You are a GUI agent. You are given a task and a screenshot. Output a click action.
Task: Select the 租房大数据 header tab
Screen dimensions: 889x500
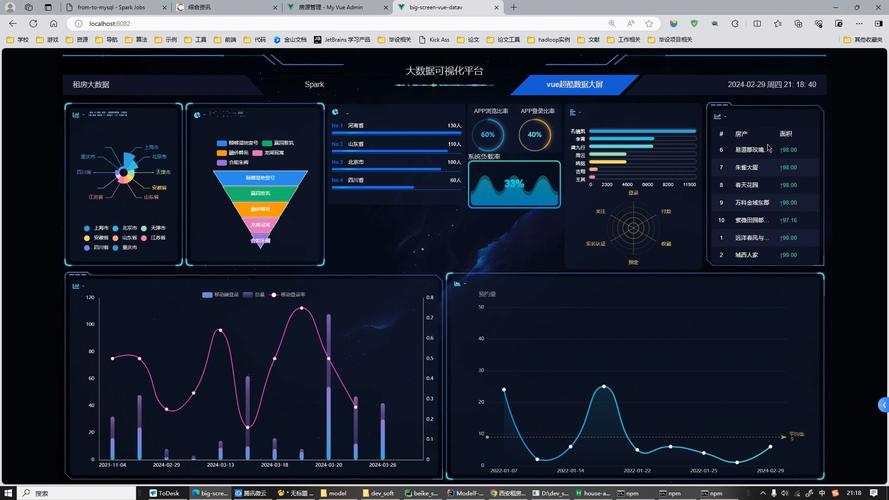click(x=91, y=84)
